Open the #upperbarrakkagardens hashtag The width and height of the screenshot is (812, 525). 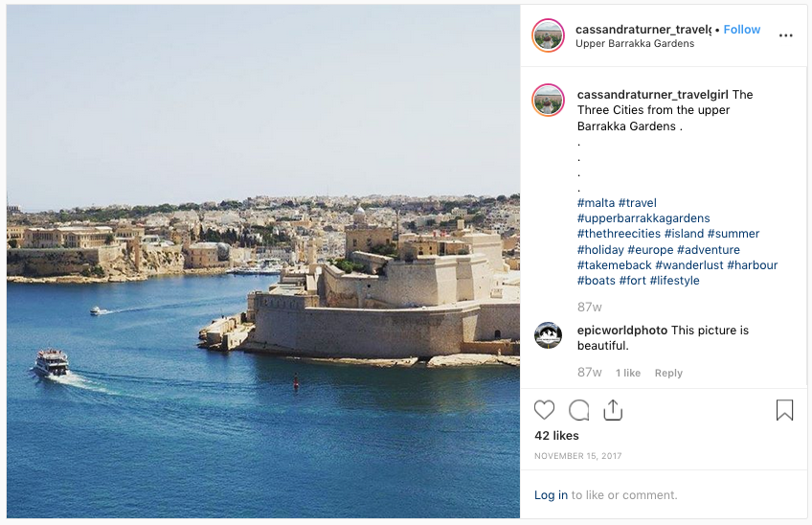(x=643, y=218)
